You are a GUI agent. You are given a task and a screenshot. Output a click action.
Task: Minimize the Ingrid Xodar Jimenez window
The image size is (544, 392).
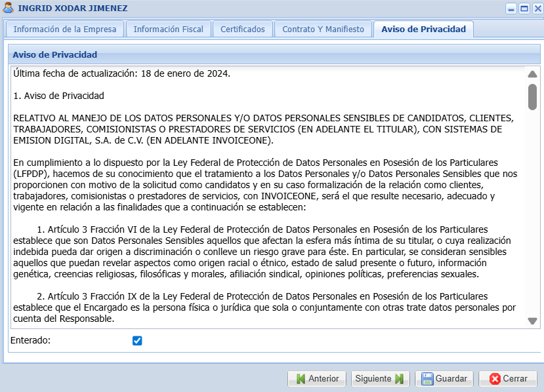(511, 9)
